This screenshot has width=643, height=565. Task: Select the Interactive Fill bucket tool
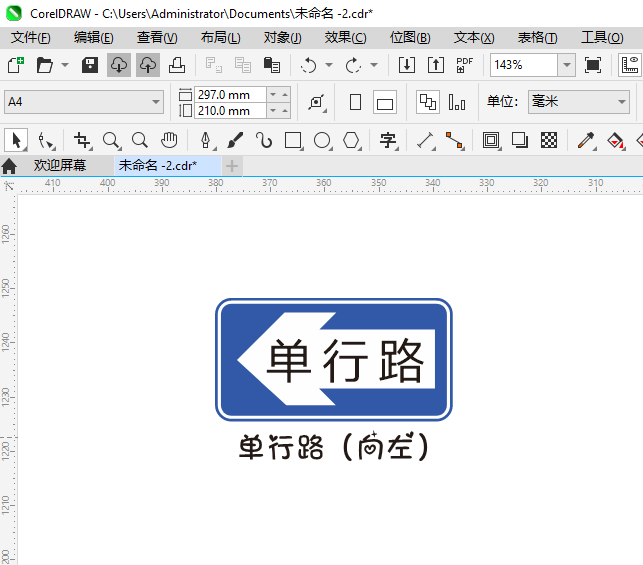click(x=616, y=140)
